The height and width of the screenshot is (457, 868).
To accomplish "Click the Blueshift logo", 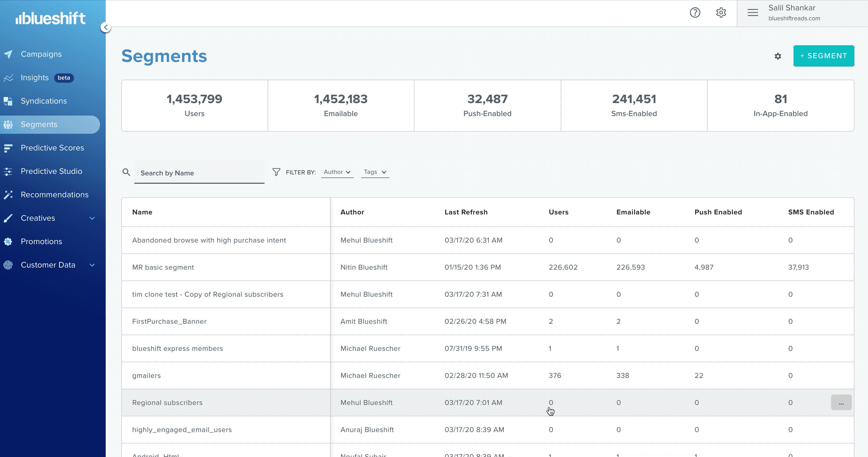I will click(x=51, y=18).
